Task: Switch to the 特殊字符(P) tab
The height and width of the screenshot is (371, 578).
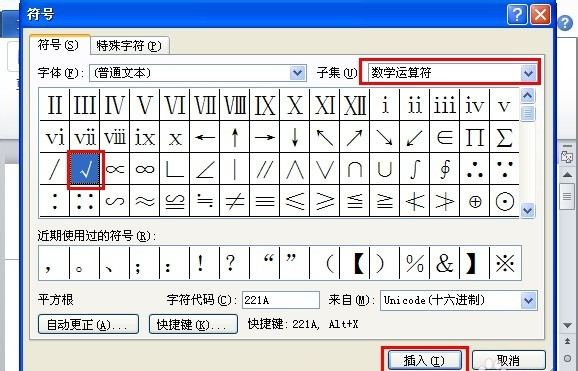Action: click(129, 46)
